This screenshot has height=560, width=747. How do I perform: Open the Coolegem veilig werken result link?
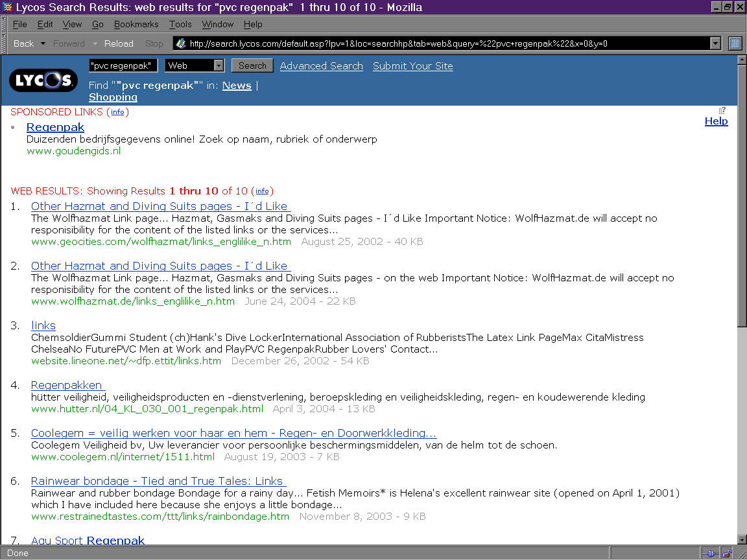(x=233, y=433)
